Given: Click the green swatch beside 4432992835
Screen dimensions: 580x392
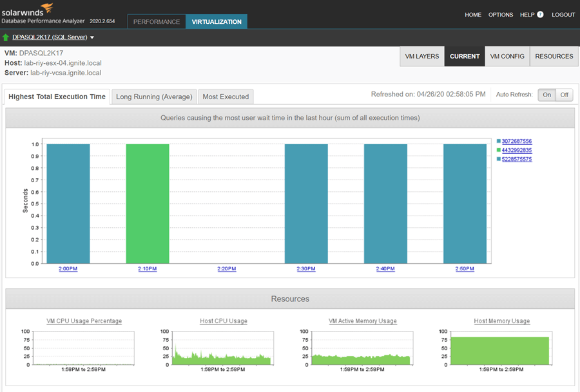Looking at the screenshot, I should coord(499,150).
